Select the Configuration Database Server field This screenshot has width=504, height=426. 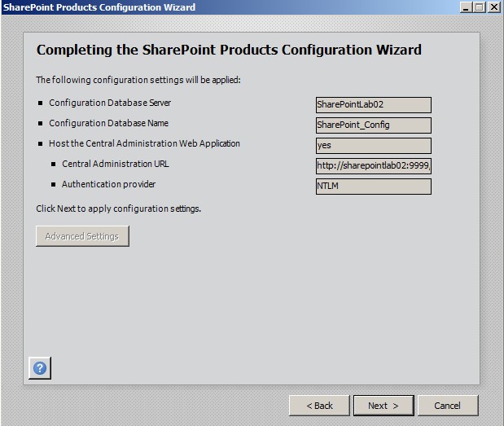[x=373, y=105]
